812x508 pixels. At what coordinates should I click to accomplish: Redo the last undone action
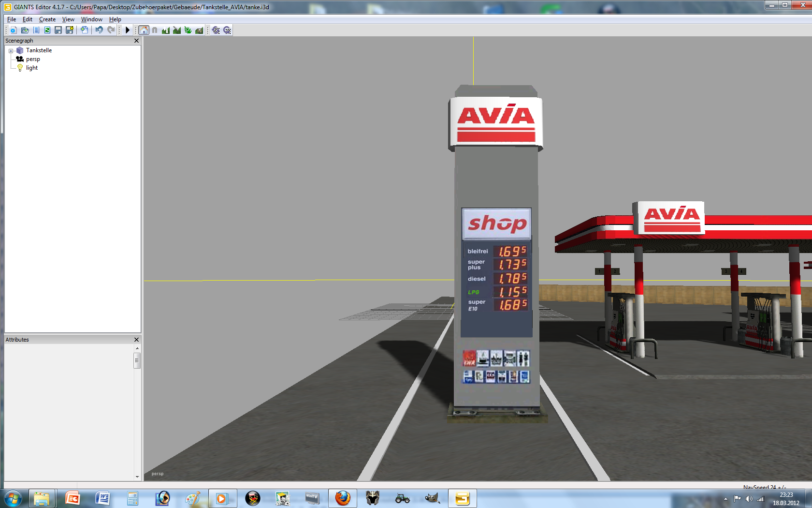(111, 30)
